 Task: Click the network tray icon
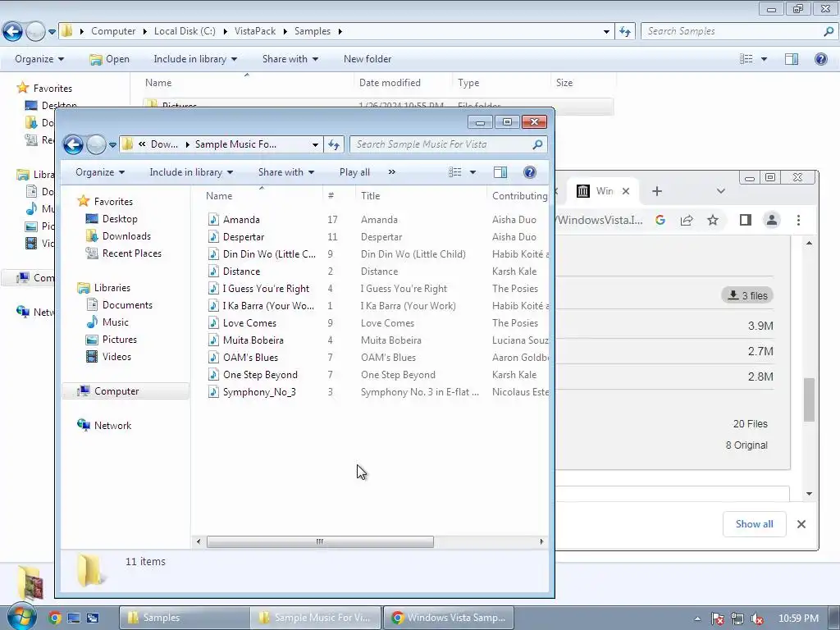coord(737,619)
